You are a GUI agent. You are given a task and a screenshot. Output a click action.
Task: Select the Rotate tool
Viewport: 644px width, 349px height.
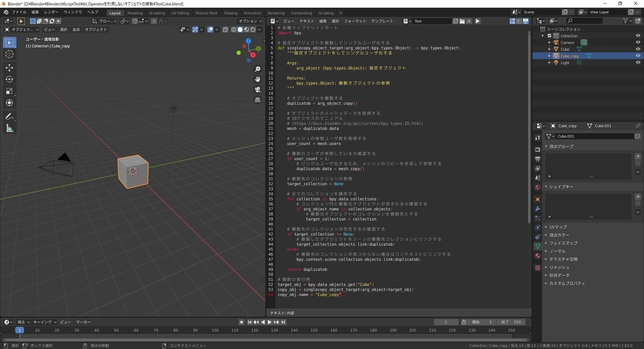coord(10,79)
